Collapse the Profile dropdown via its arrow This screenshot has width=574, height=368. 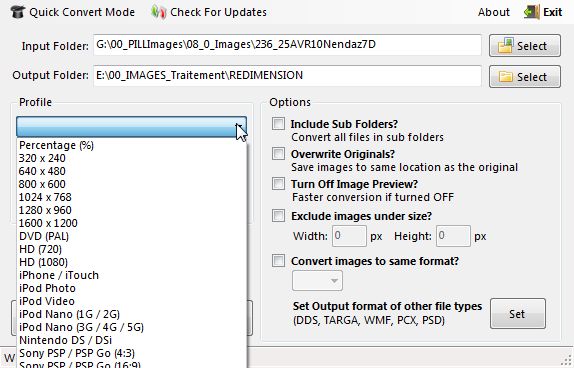pyautogui.click(x=239, y=127)
